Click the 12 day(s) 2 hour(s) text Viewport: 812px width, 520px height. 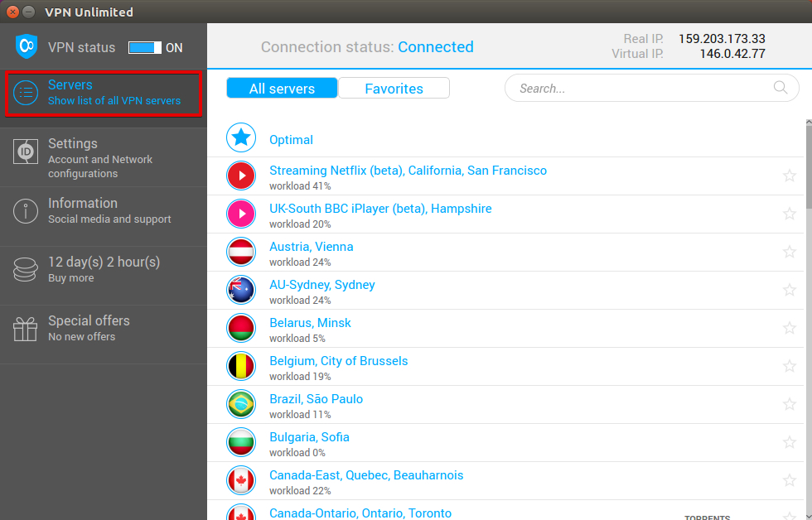104,262
